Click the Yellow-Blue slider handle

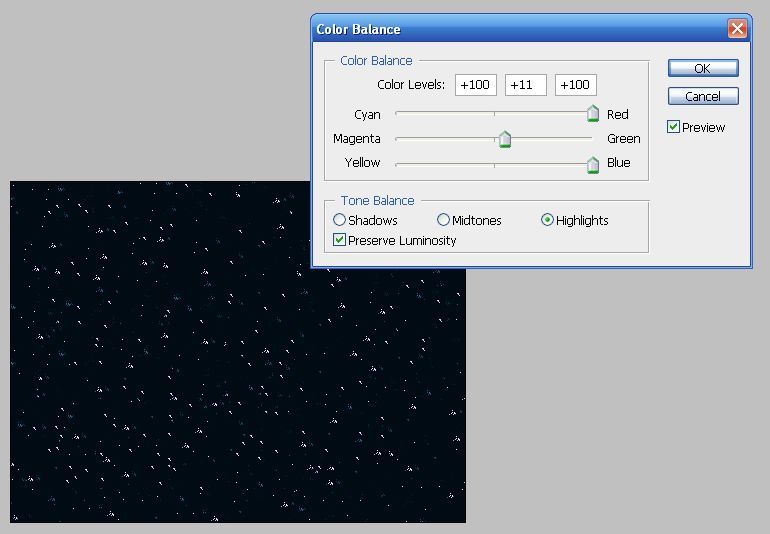point(593,165)
